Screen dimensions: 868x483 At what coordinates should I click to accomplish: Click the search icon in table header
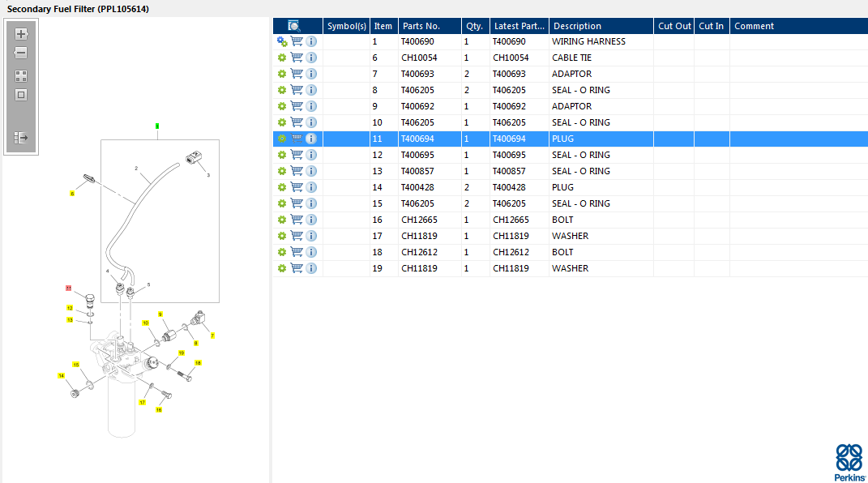click(x=294, y=26)
